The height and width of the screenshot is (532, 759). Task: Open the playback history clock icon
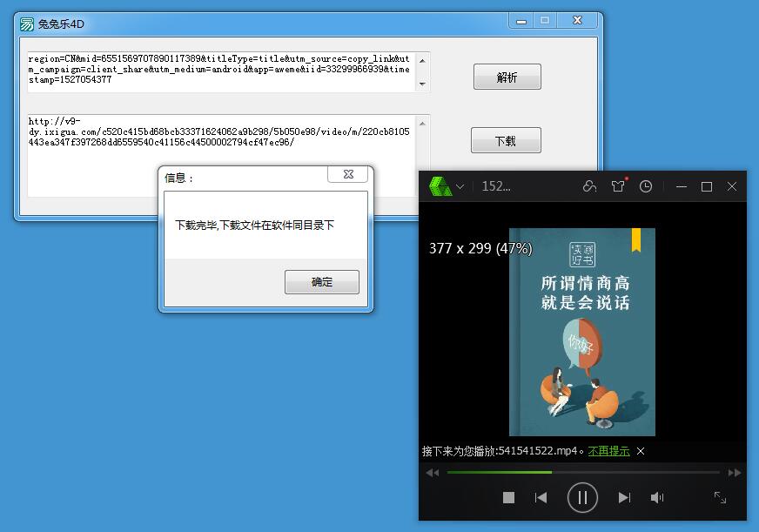pyautogui.click(x=646, y=186)
